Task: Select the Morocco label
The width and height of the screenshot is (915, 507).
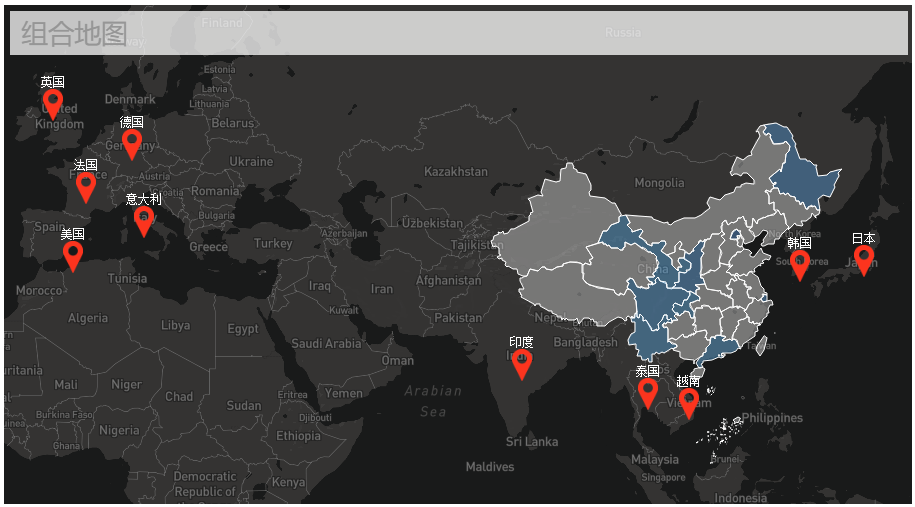Action: (x=39, y=291)
